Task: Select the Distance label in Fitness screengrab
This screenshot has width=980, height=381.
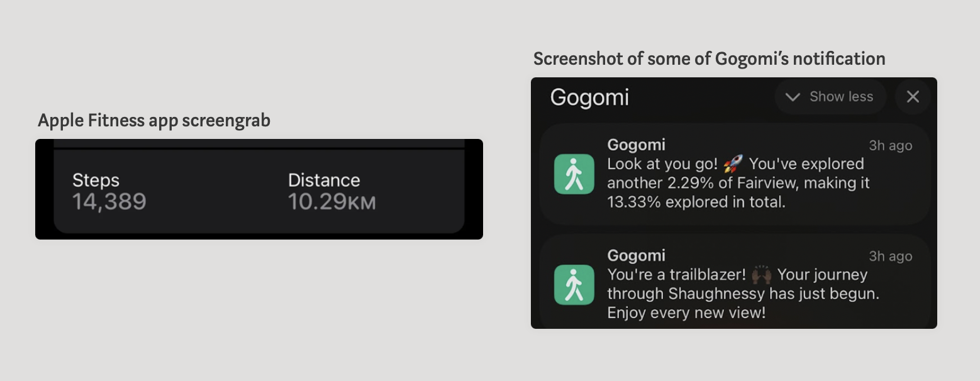Action: point(324,180)
